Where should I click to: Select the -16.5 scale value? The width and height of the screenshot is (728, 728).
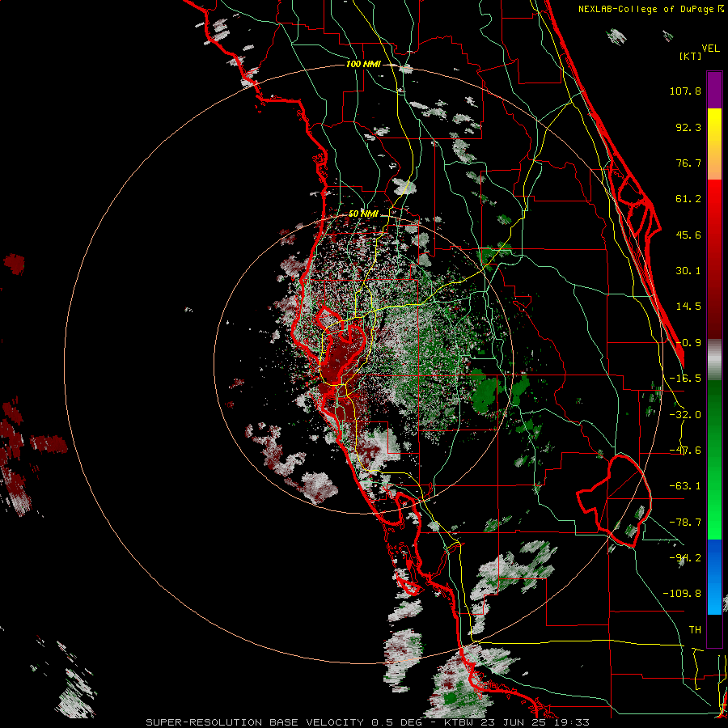(x=685, y=379)
